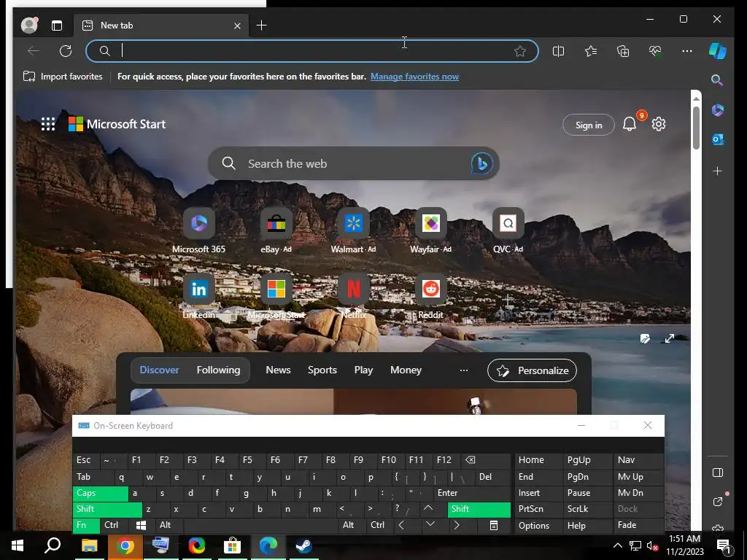This screenshot has width=747, height=560.
Task: Add this page to favorites star
Action: tap(520, 51)
